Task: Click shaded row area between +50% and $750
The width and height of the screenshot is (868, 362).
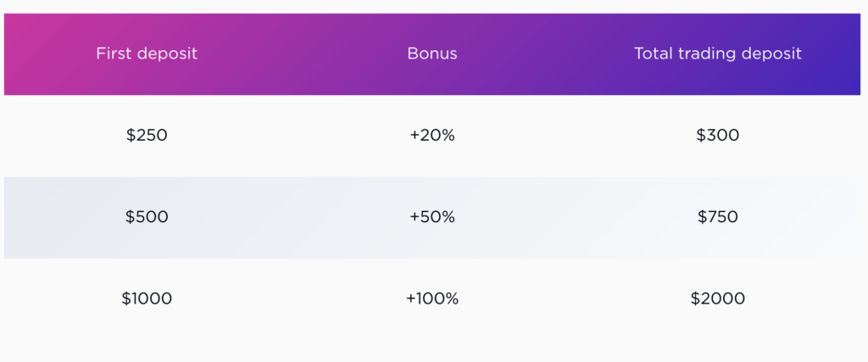Action: click(x=576, y=217)
